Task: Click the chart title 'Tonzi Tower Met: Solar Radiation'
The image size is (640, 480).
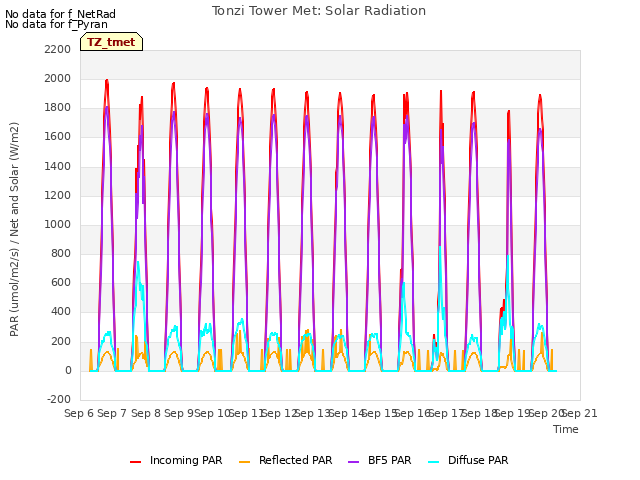Action: (319, 11)
